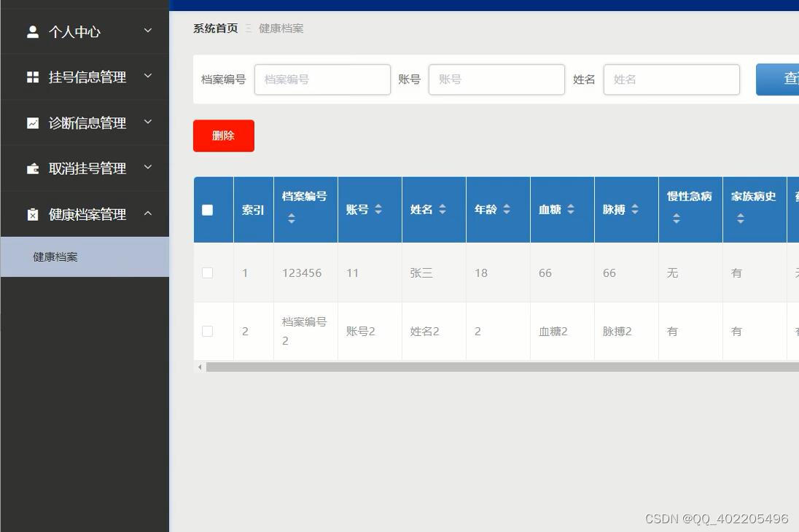Sort the table by 脉搏 column

(x=634, y=209)
